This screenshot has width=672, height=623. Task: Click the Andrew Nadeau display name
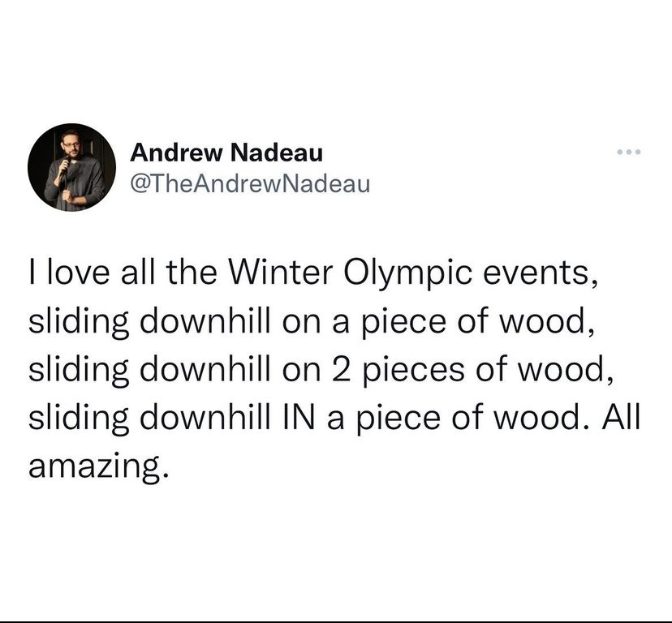coord(226,153)
